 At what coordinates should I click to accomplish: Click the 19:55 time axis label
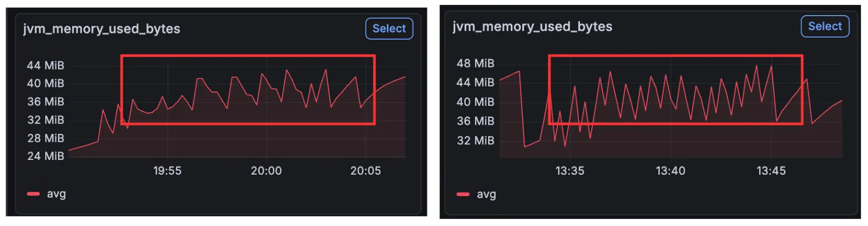167,171
